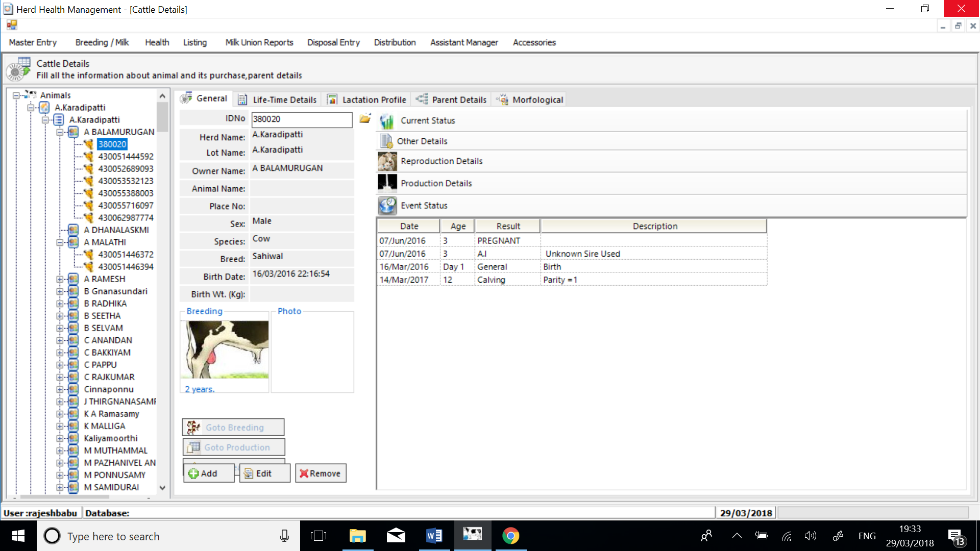Click the Edit button
This screenshot has width=980, height=551.
click(x=264, y=473)
